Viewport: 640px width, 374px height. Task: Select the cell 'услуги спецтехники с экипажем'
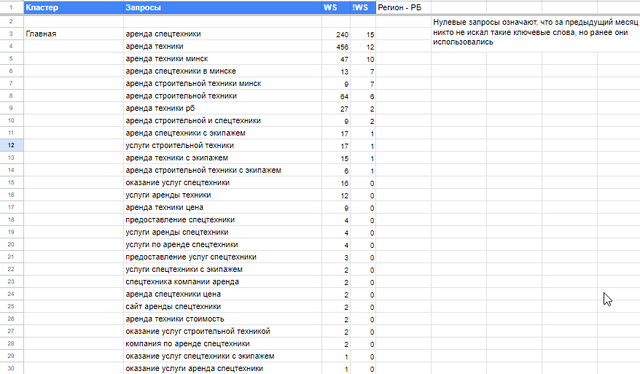pos(222,269)
